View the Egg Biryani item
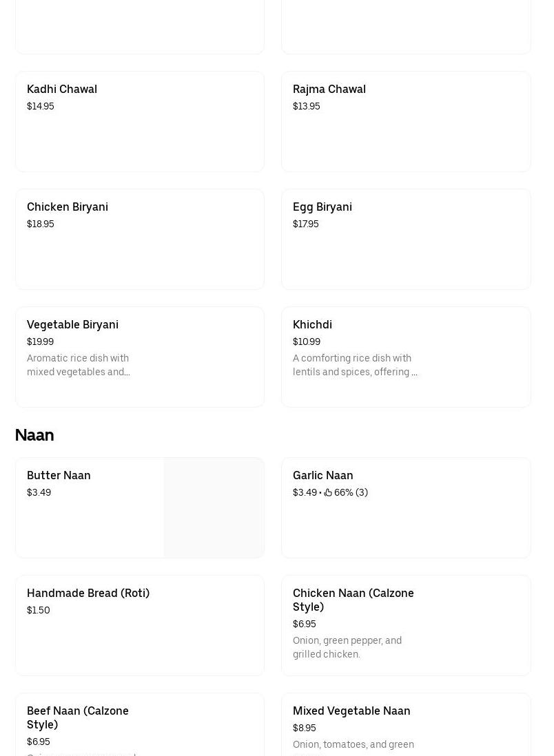 (x=406, y=239)
